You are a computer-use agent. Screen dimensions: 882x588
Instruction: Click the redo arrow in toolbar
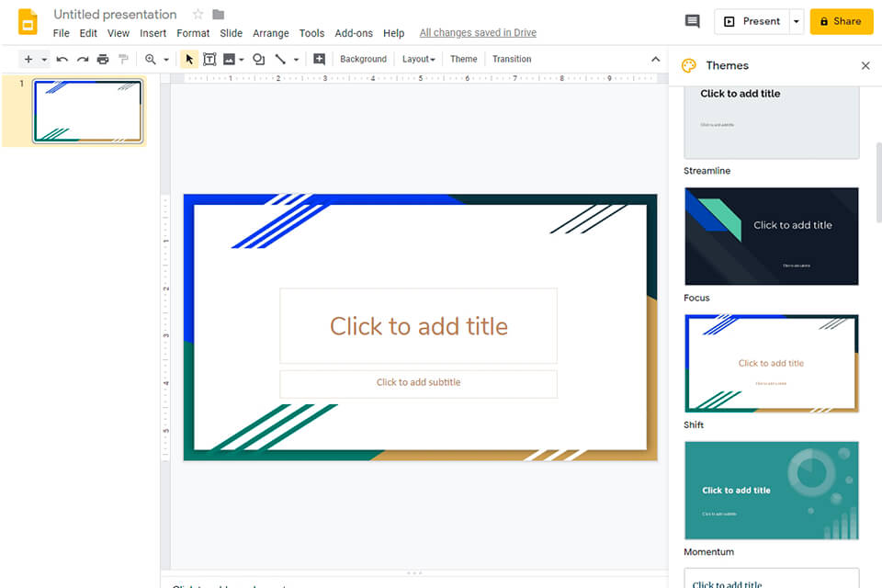click(83, 59)
